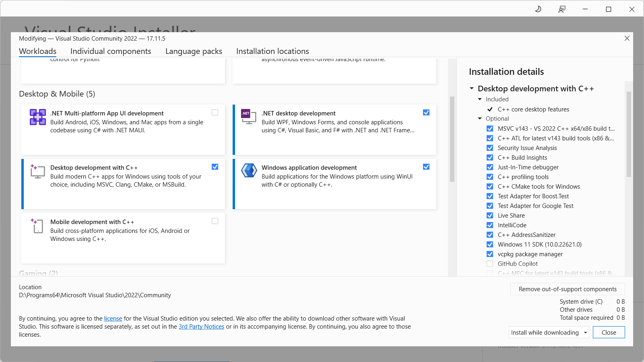Uncheck Test Adapter for Boost.Test
Image resolution: width=644 pixels, height=362 pixels.
pos(490,196)
